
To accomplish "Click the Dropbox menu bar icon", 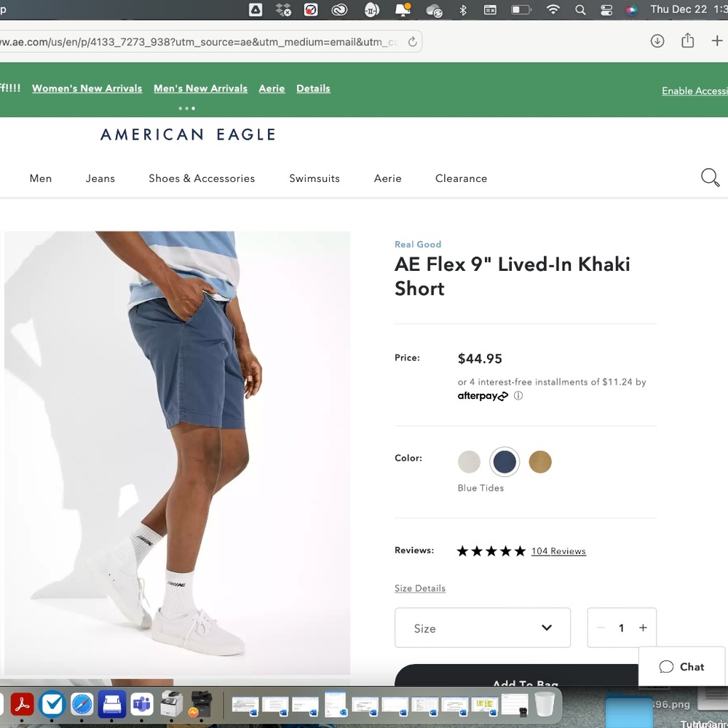I will [x=282, y=9].
